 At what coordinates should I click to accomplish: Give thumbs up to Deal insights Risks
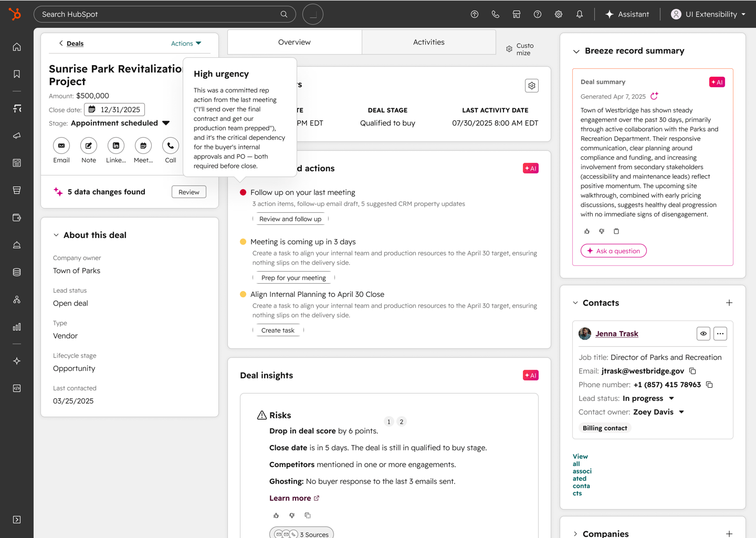tap(276, 515)
